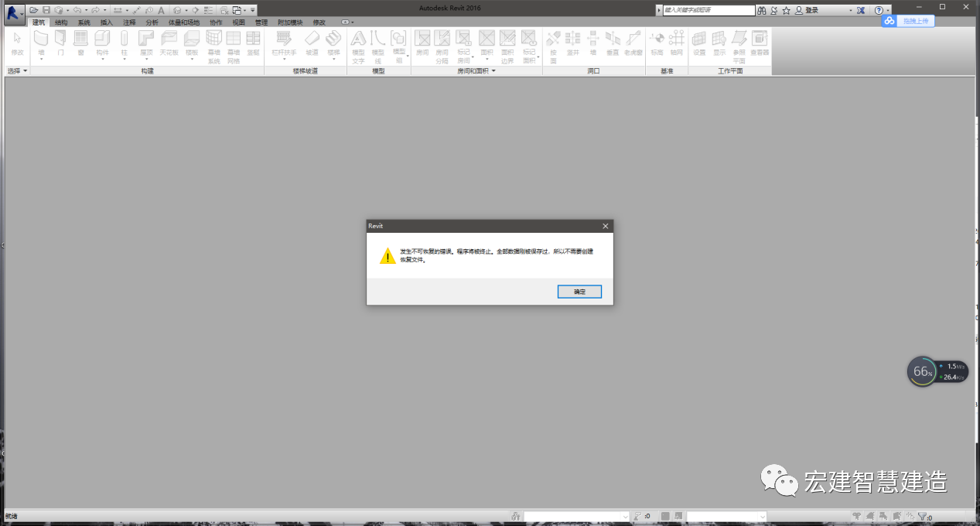Screen dimensions: 980x526
Task: Click the Text 'A' icon in quick access toolbar
Action: point(161,10)
